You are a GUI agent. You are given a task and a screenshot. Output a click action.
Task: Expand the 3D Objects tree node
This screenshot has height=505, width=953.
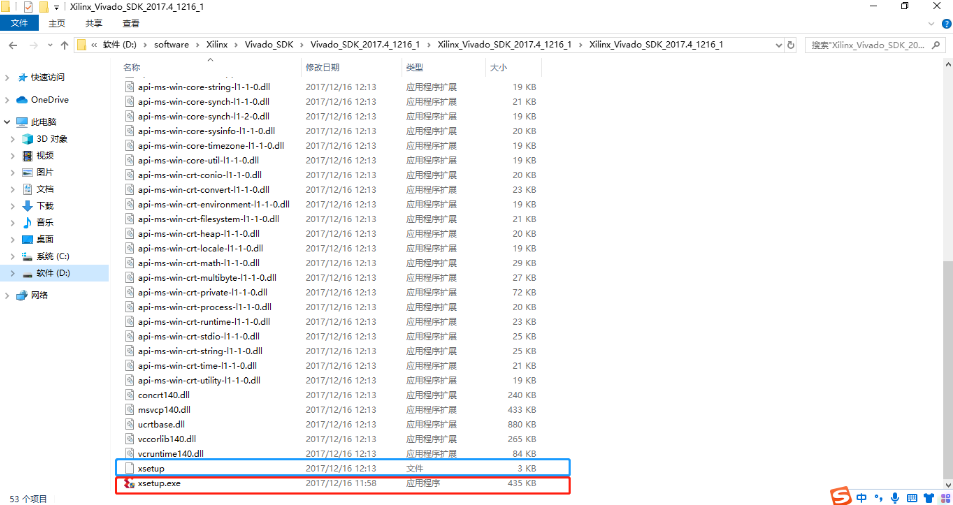tap(12, 139)
